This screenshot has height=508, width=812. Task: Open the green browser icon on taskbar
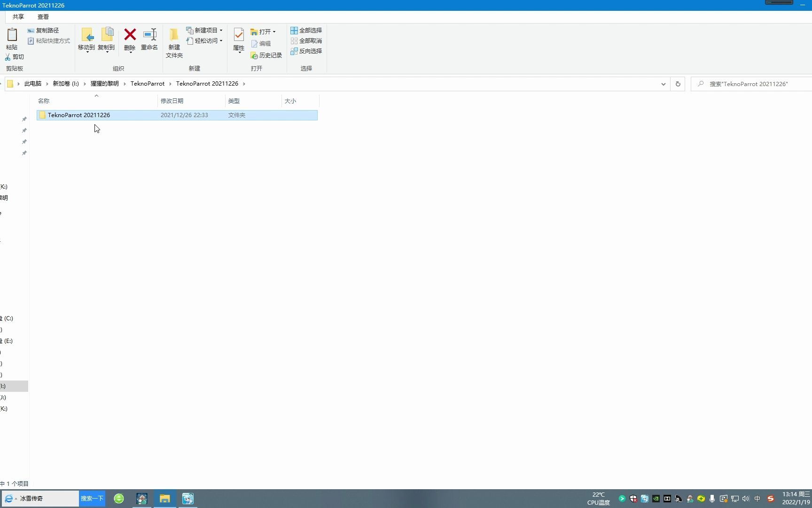click(x=119, y=499)
